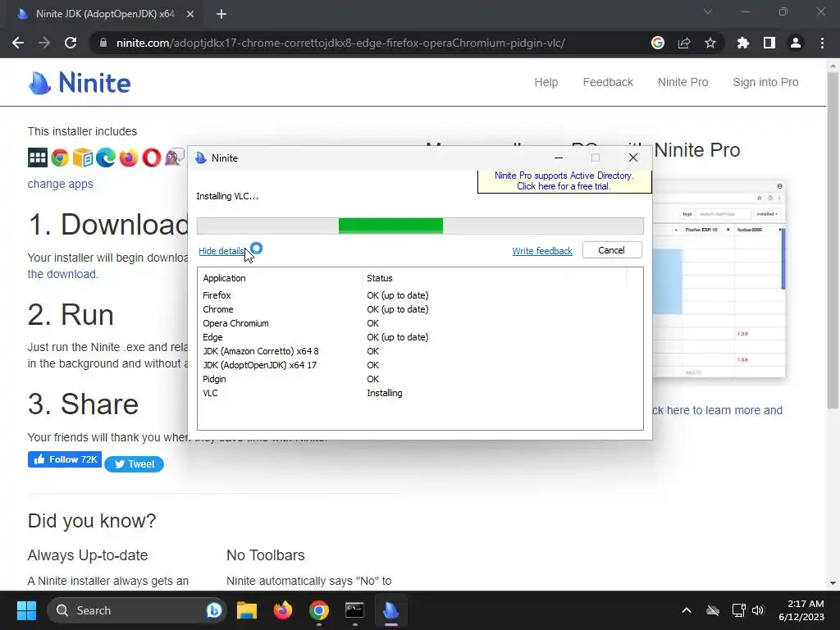The image size is (840, 630).
Task: Click the page vertical scrollbar
Action: coord(833,240)
